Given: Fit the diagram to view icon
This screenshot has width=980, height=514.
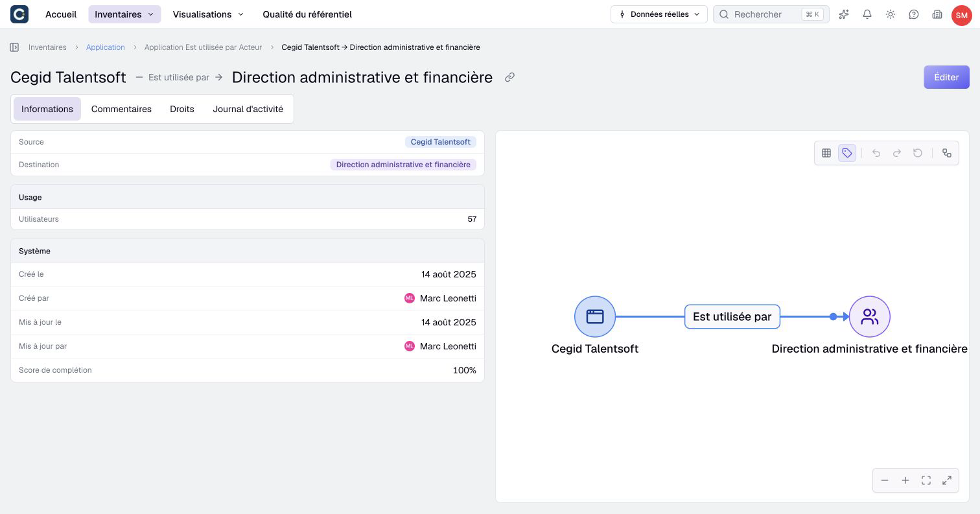Looking at the screenshot, I should tap(926, 480).
